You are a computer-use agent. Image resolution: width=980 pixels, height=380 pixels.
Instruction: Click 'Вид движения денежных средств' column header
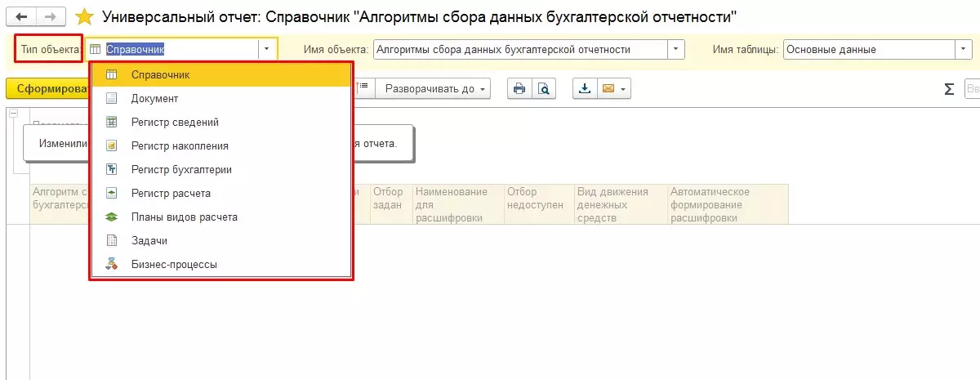621,203
